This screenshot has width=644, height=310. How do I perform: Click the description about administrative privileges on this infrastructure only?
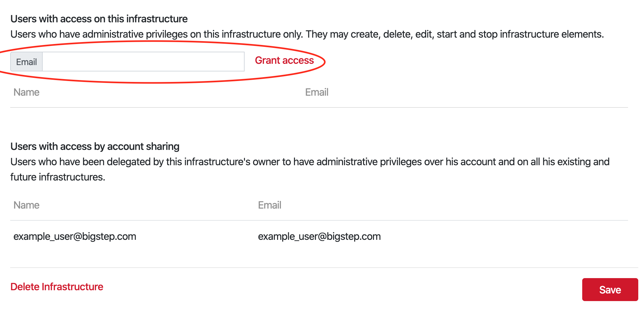(x=307, y=34)
